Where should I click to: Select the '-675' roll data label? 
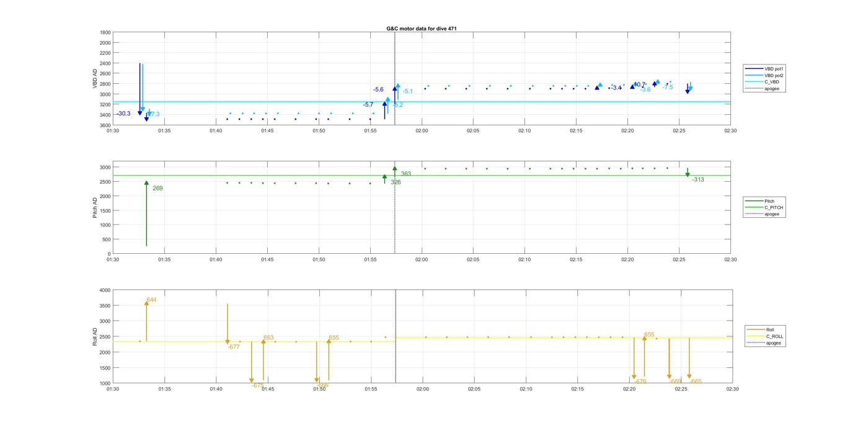coord(258,385)
